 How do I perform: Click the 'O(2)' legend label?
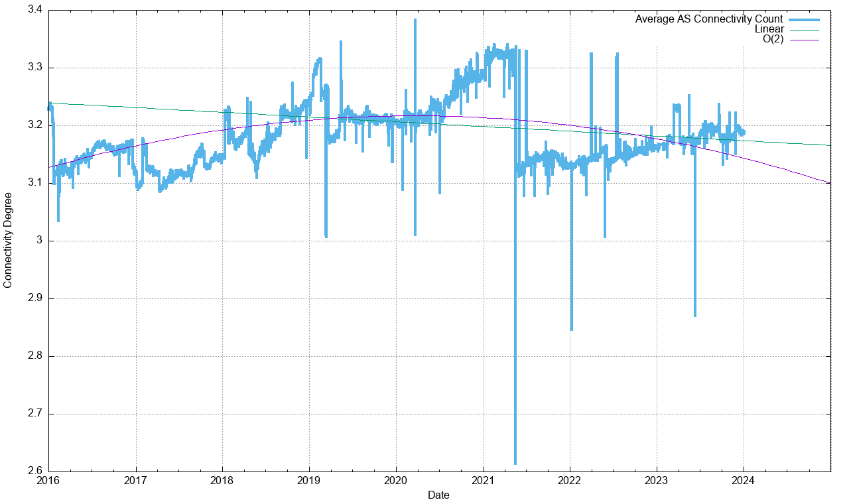(x=773, y=40)
